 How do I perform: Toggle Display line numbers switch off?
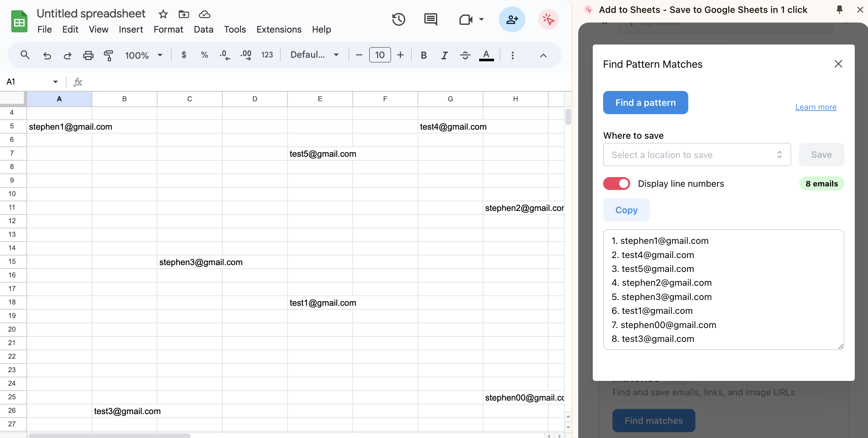tap(616, 184)
